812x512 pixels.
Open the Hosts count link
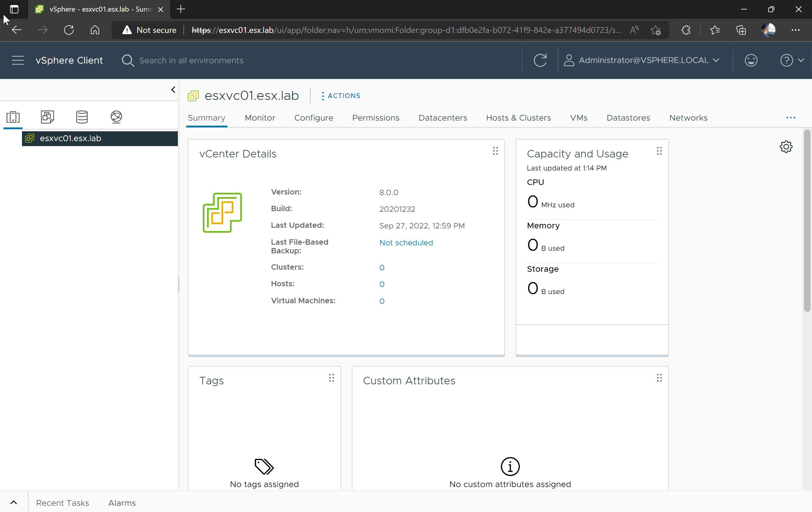pos(382,284)
